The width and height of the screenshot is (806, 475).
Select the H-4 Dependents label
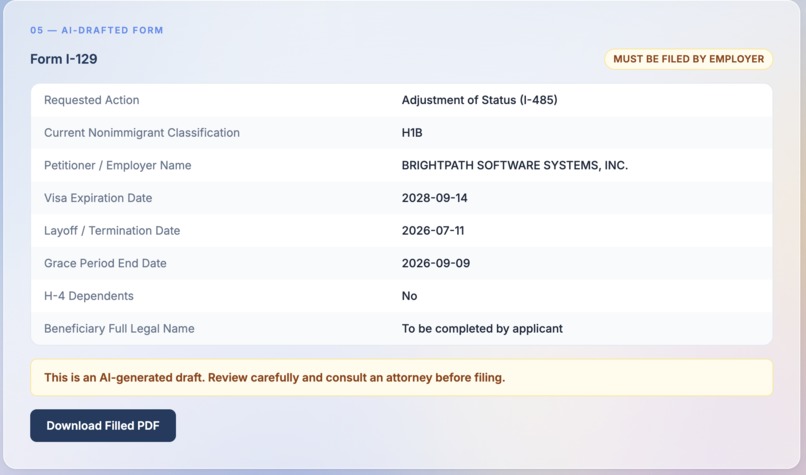click(x=89, y=296)
